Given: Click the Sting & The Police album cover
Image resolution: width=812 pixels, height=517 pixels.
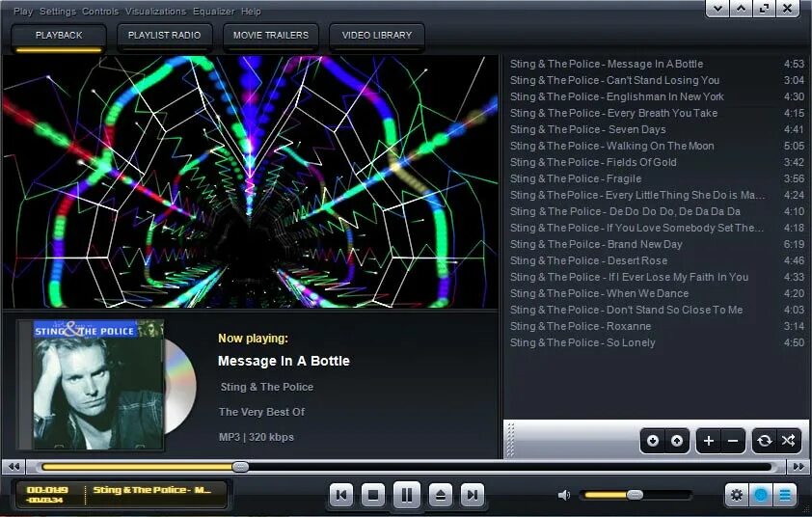Looking at the screenshot, I should pyautogui.click(x=97, y=385).
